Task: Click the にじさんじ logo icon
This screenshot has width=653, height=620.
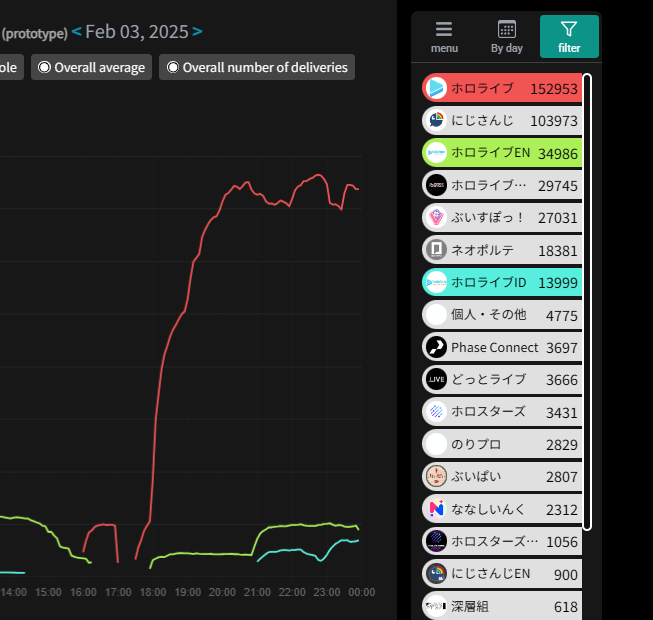Action: (436, 120)
